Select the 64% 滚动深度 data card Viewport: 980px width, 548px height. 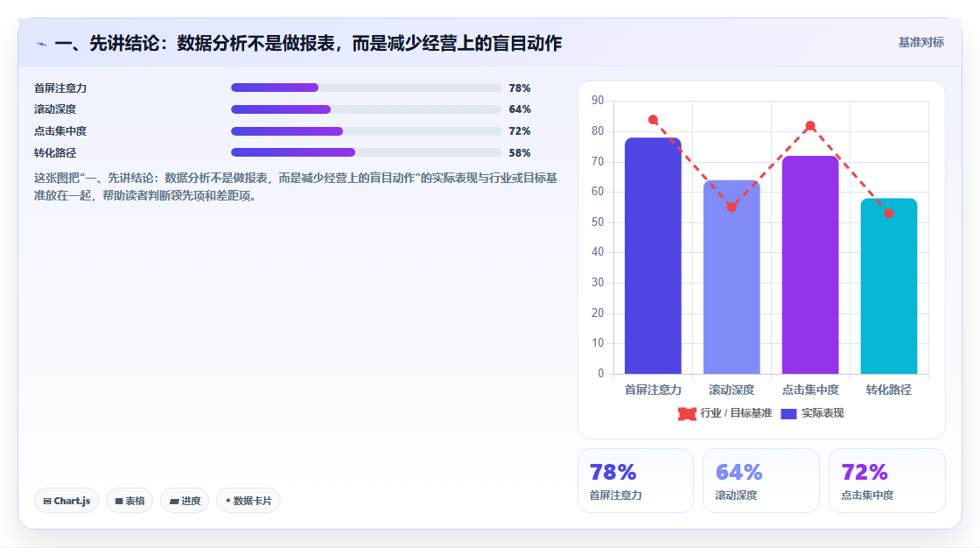[761, 481]
